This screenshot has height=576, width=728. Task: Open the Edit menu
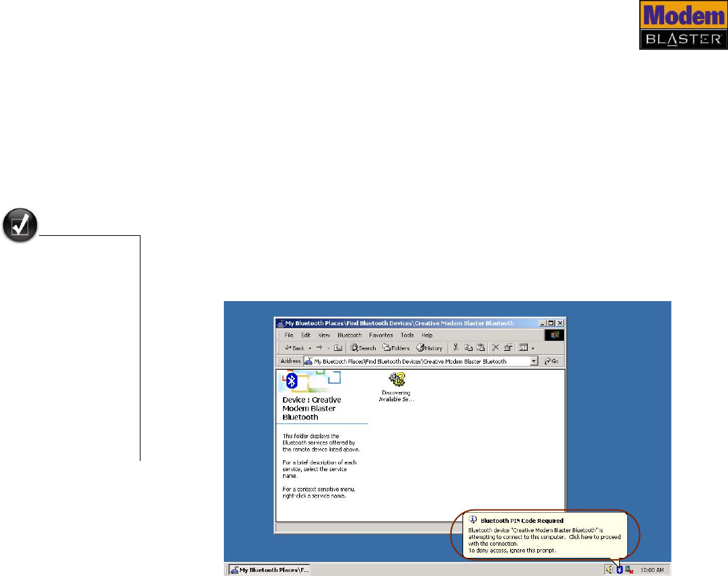[x=305, y=335]
